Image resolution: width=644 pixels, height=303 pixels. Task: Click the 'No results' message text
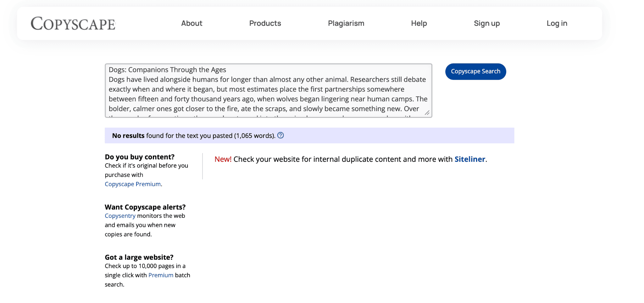click(x=194, y=136)
